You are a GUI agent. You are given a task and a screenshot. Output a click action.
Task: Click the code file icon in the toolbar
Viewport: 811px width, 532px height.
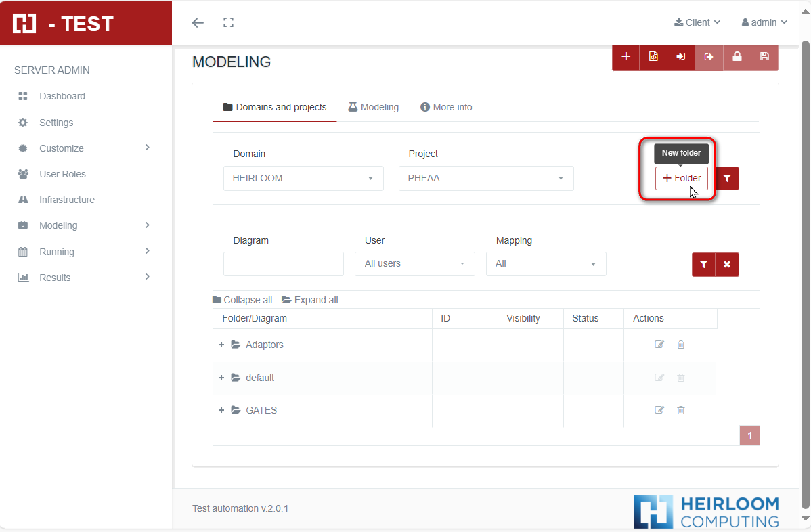653,57
